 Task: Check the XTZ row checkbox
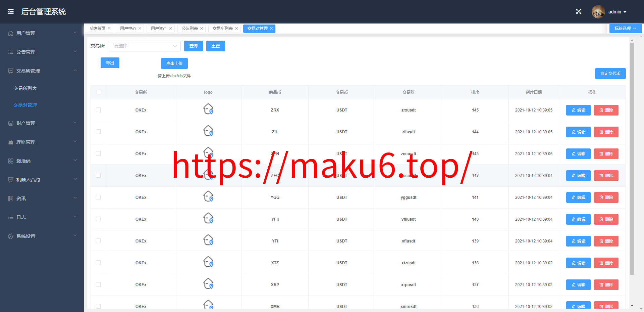98,263
